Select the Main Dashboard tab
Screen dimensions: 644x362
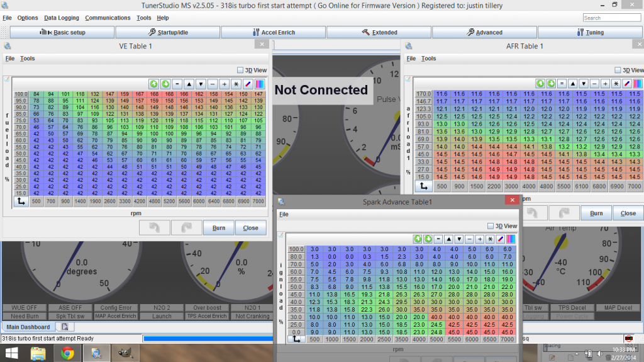[28, 327]
